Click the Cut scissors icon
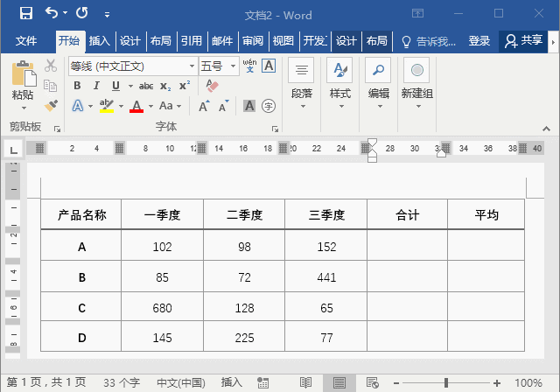This screenshot has height=392, width=560. pos(51,66)
